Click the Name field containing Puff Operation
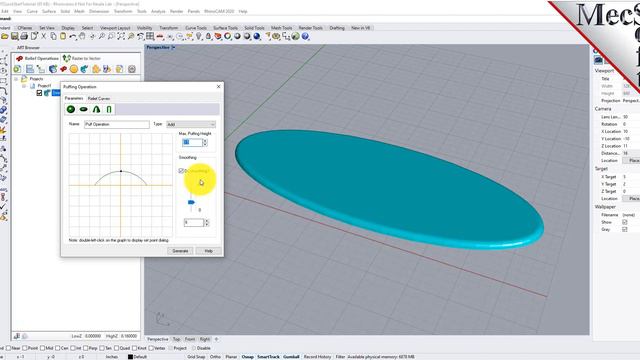640x360 pixels. (117, 124)
